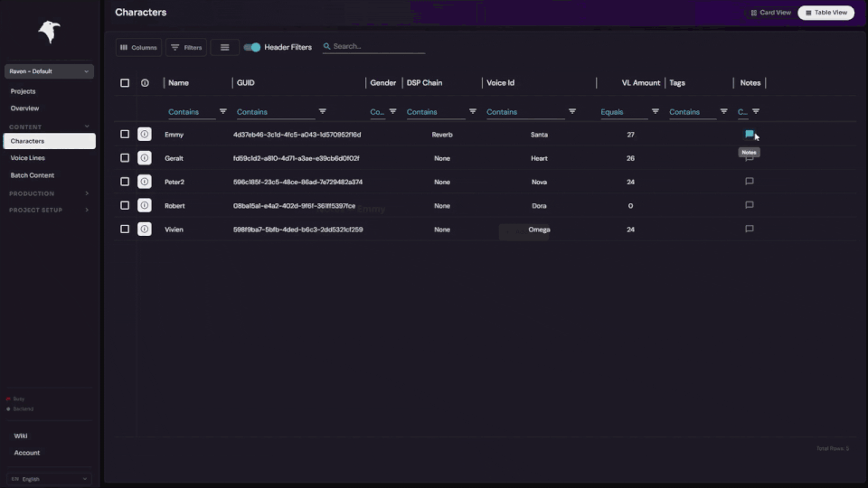Go to Projects in sidebar
The width and height of the screenshot is (868, 488).
(x=23, y=91)
